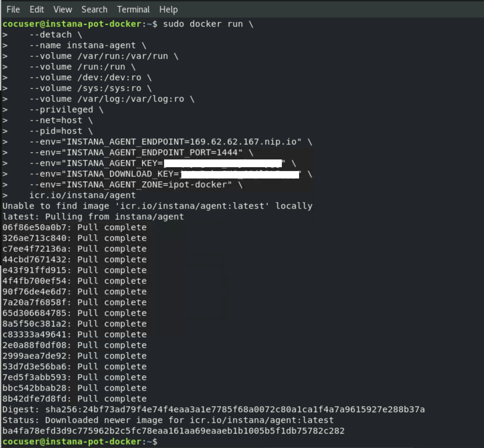This screenshot has width=484, height=448.
Task: Click layer 65d306684785 Pull complete line
Action: (x=74, y=313)
